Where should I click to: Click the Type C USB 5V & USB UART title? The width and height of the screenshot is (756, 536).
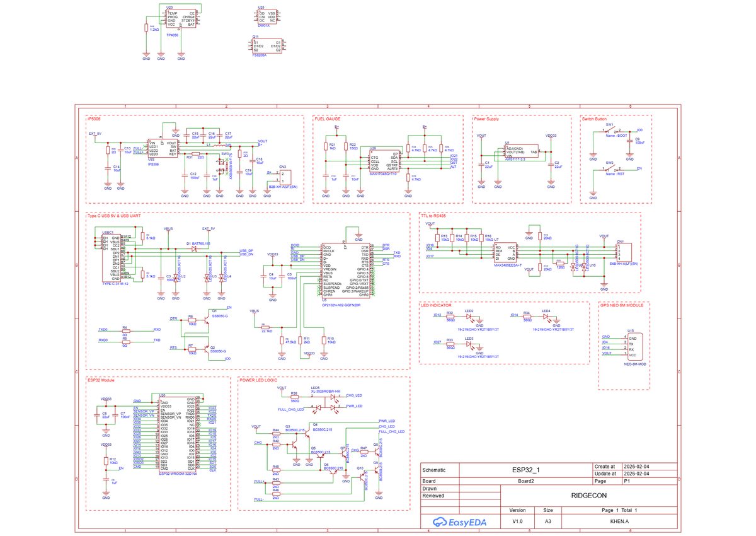[x=115, y=216]
